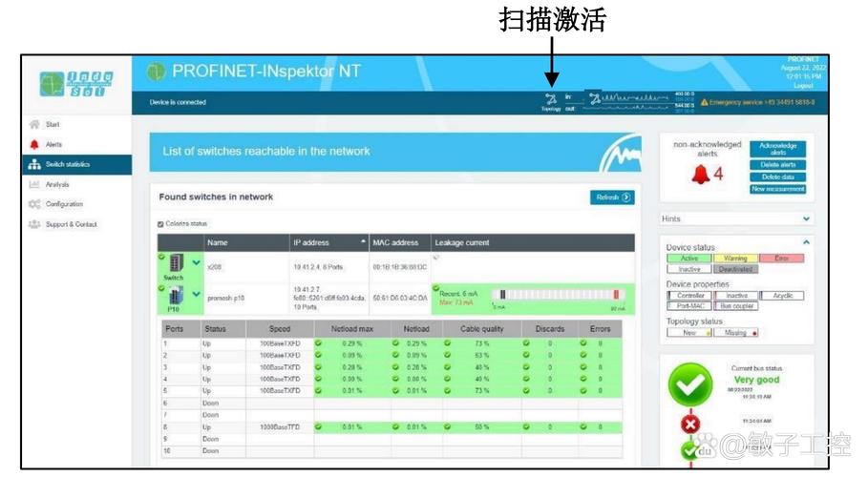Image resolution: width=868 pixels, height=477 pixels.
Task: Click port 3 Errors green check
Action: pyautogui.click(x=582, y=367)
